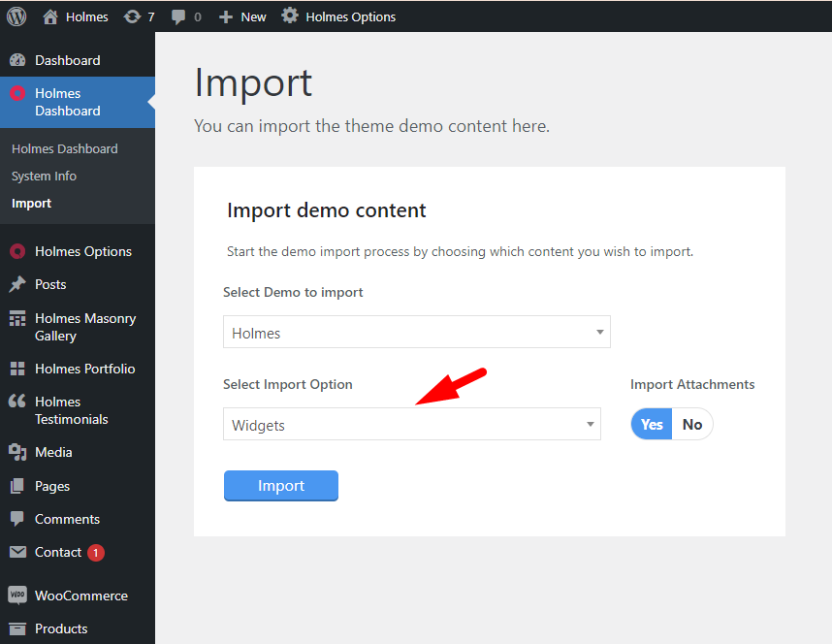832x644 pixels.
Task: Click the "Start the demo import process" description
Action: (x=460, y=251)
